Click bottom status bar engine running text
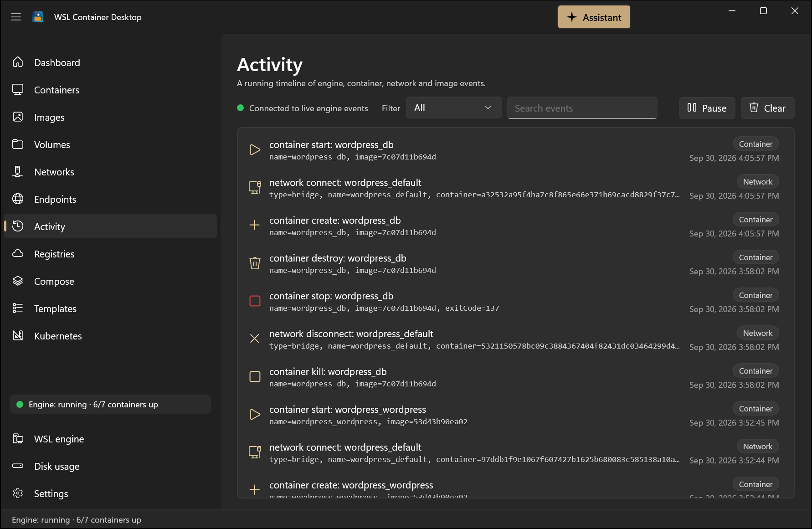 tap(77, 520)
